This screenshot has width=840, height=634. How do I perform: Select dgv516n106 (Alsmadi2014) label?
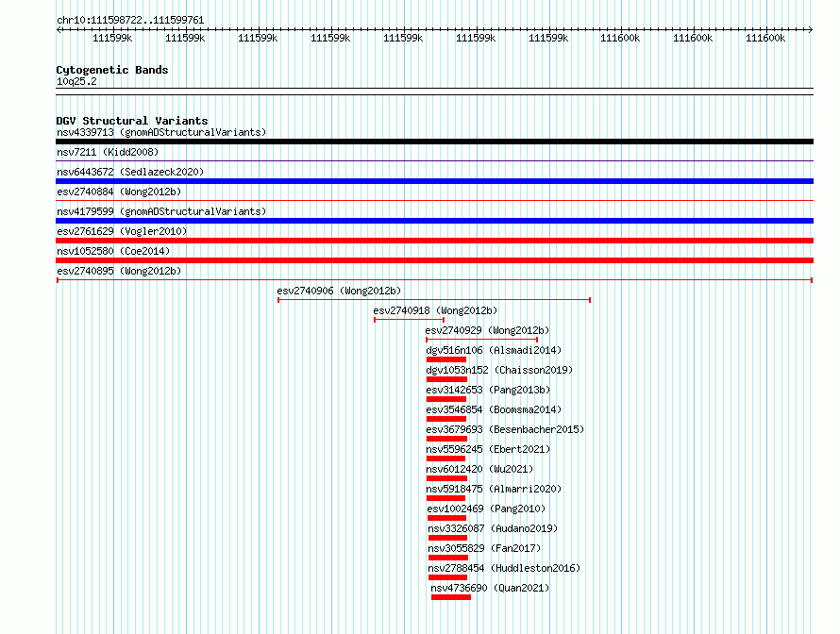(x=494, y=350)
